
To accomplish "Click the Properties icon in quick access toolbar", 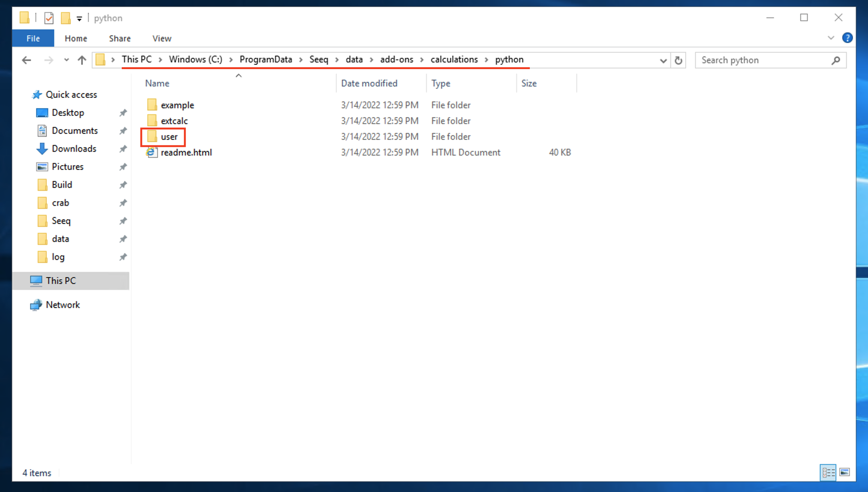I will pyautogui.click(x=48, y=18).
